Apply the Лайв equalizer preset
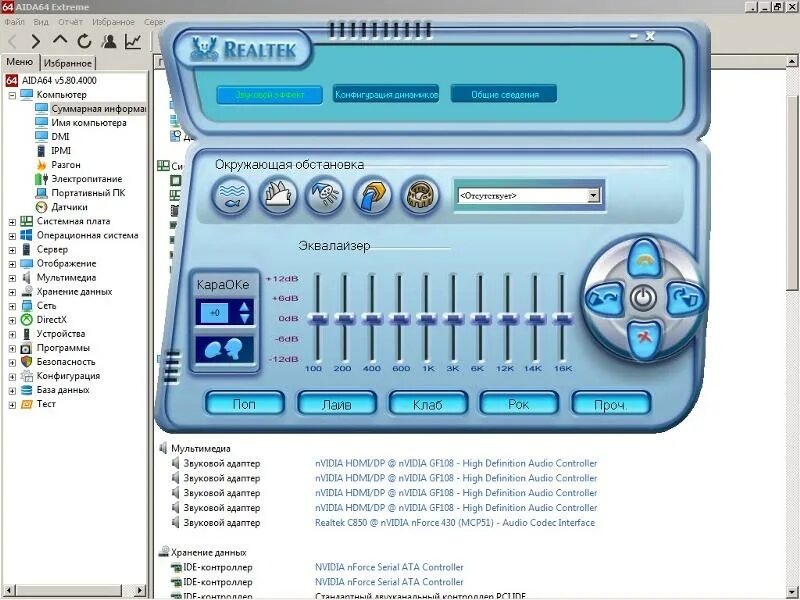Screen dimensions: 800x600 [337, 404]
